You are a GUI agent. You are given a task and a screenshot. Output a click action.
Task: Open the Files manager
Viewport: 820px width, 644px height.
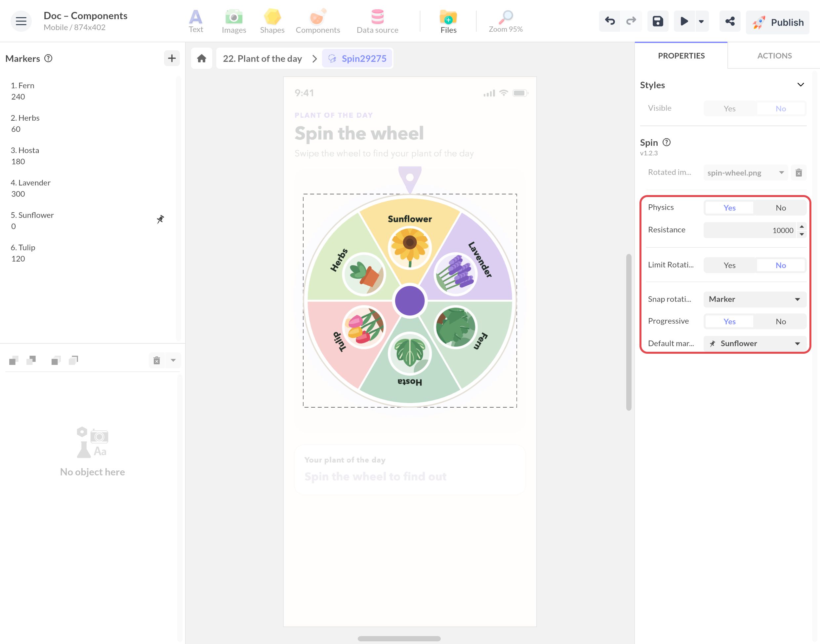click(x=448, y=21)
